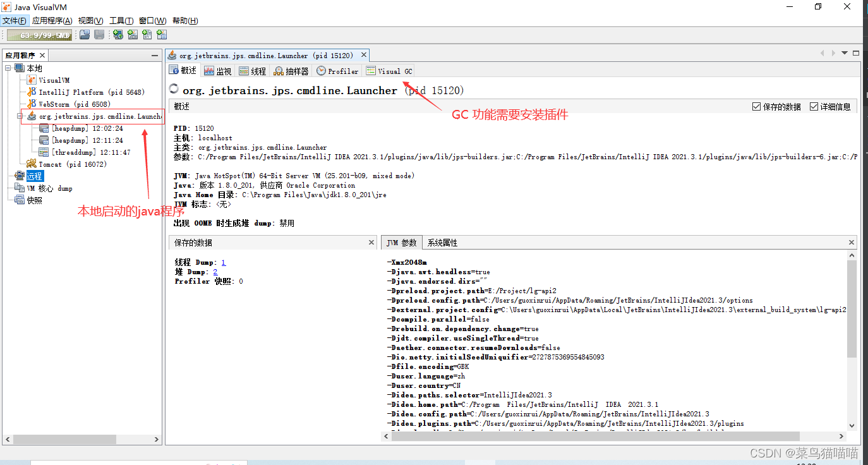
Task: Click the WebStorm JB icon in tree
Action: point(32,104)
